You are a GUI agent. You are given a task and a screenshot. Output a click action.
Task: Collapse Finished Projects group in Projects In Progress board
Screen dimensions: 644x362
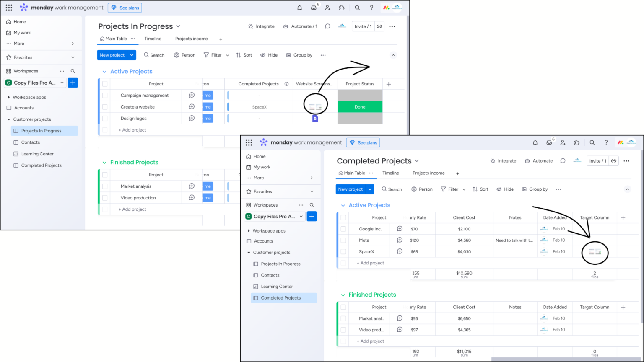104,163
